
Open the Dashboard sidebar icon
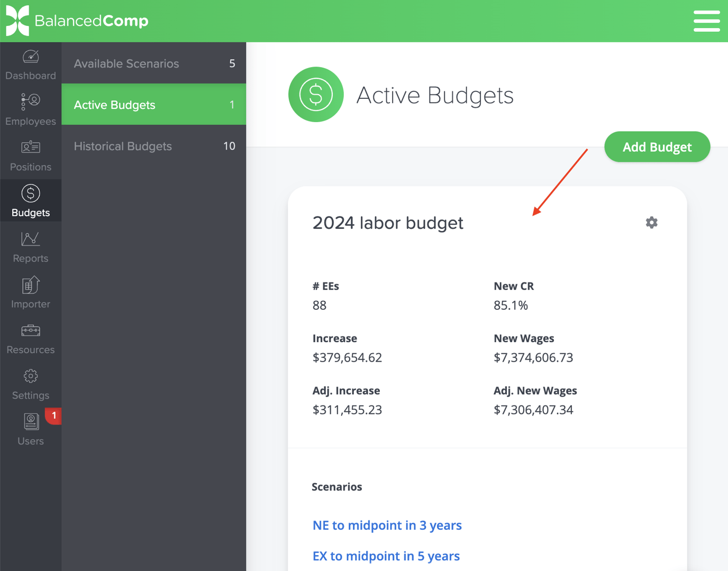(31, 56)
